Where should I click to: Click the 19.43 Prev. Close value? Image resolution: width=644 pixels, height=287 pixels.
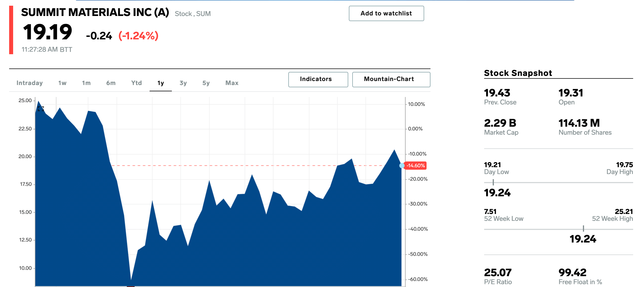[497, 93]
